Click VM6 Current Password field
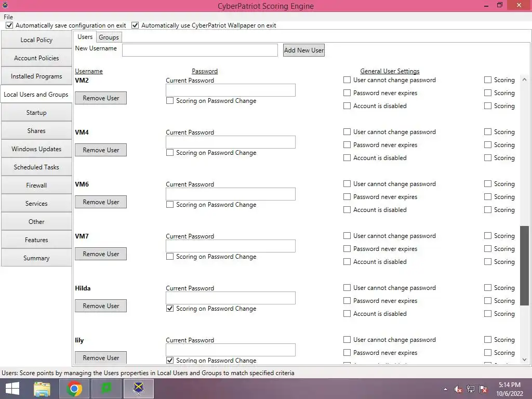532x399 pixels. point(230,194)
